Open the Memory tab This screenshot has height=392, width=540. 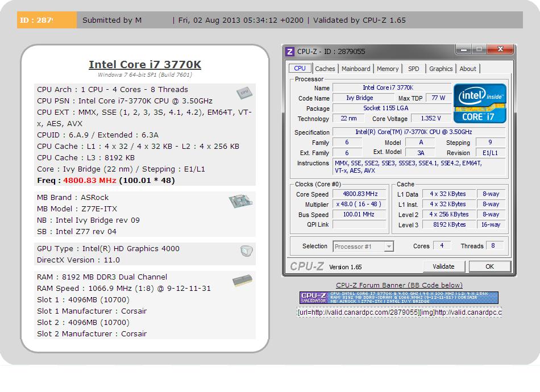tap(388, 69)
